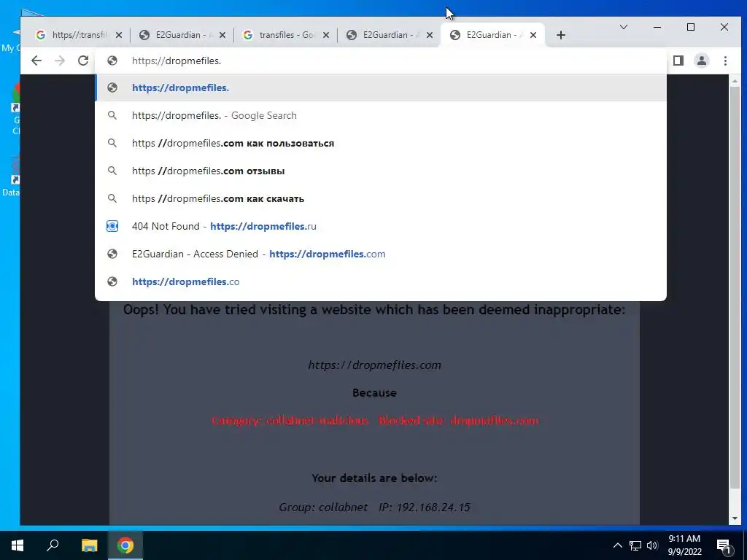The width and height of the screenshot is (747, 560).
Task: Open a new tab with plus button
Action: pyautogui.click(x=561, y=35)
